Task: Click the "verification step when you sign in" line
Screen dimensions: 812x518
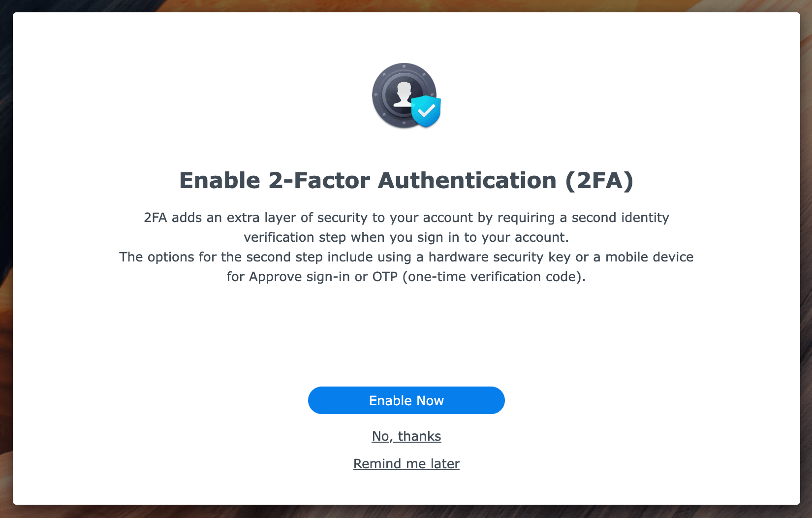Action: pyautogui.click(x=406, y=237)
